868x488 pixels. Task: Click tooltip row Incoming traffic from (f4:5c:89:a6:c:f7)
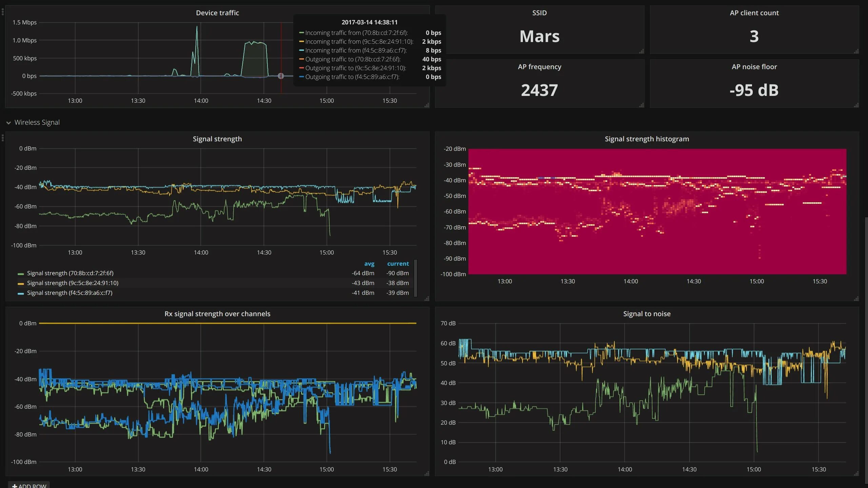tap(370, 50)
